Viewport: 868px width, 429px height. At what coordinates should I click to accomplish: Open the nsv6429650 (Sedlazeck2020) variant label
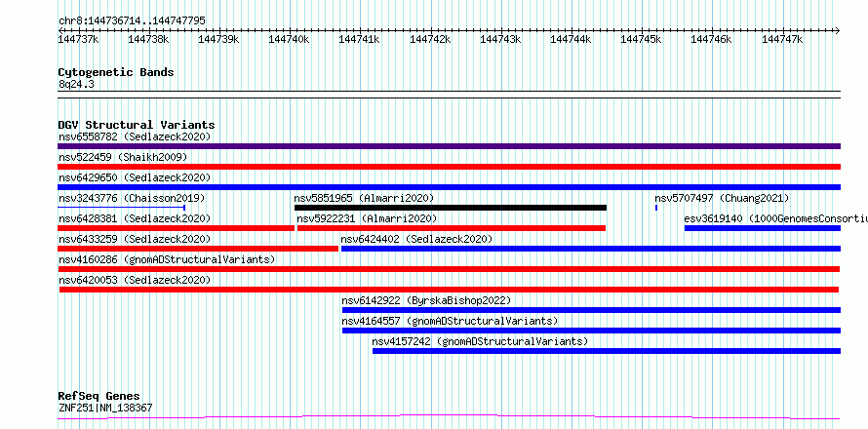coord(135,177)
